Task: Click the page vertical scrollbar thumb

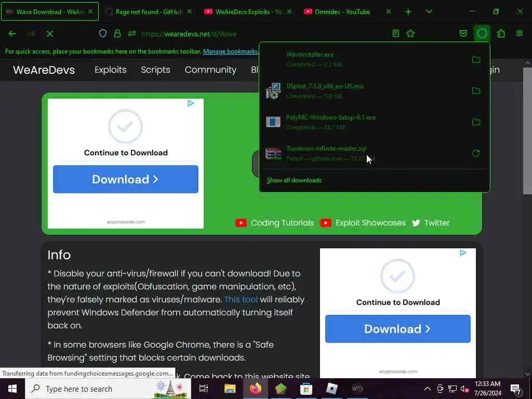Action: click(x=527, y=130)
